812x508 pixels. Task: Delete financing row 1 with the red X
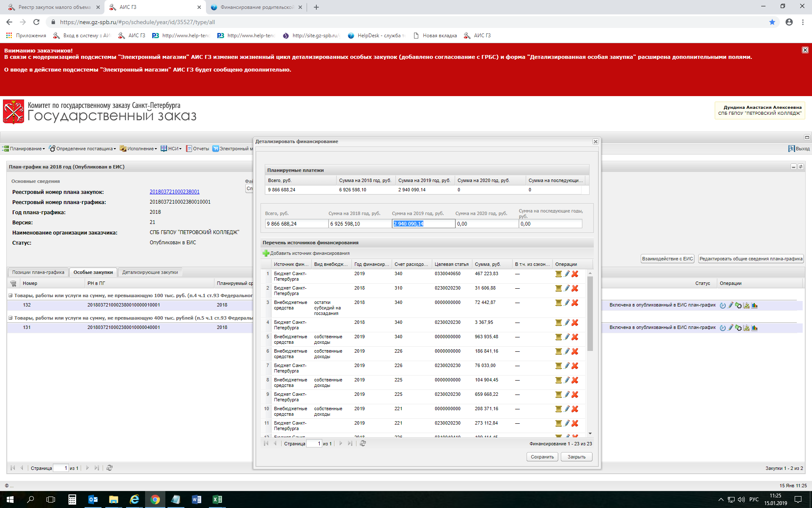point(575,274)
